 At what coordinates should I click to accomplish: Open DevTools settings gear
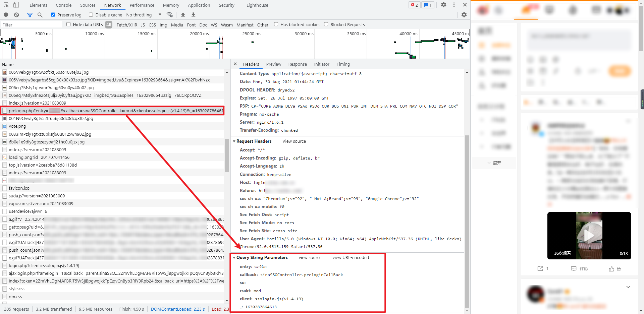click(443, 5)
